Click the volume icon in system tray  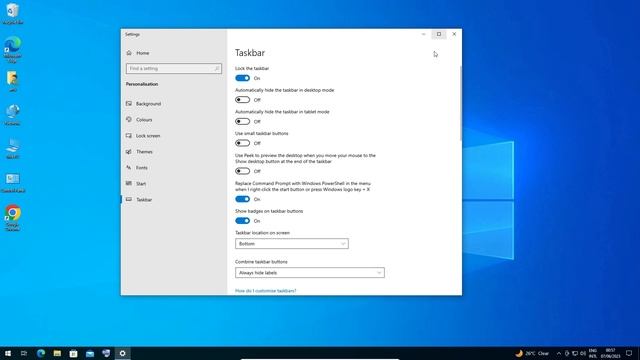(x=583, y=353)
